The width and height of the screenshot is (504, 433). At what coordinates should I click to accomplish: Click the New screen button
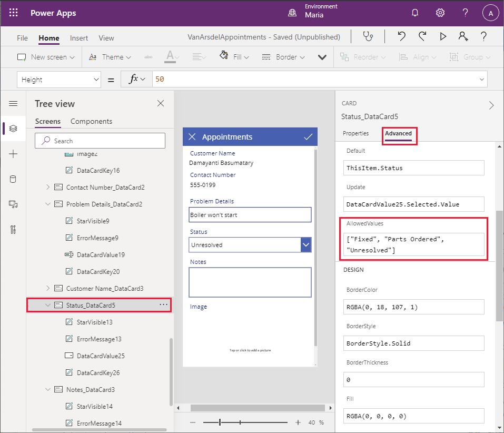46,57
